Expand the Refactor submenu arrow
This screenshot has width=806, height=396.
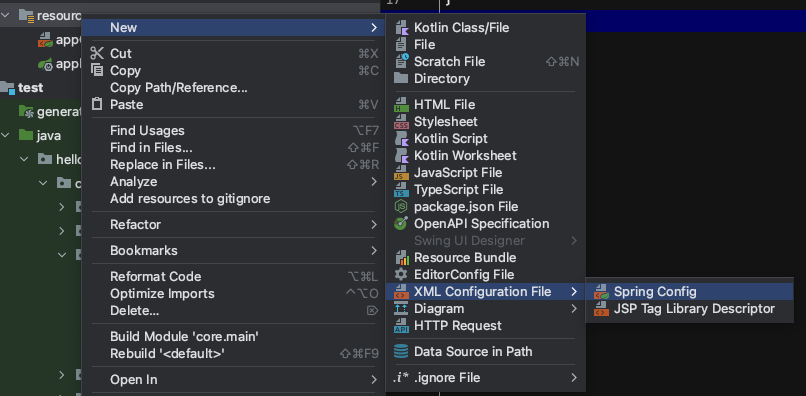coord(374,225)
